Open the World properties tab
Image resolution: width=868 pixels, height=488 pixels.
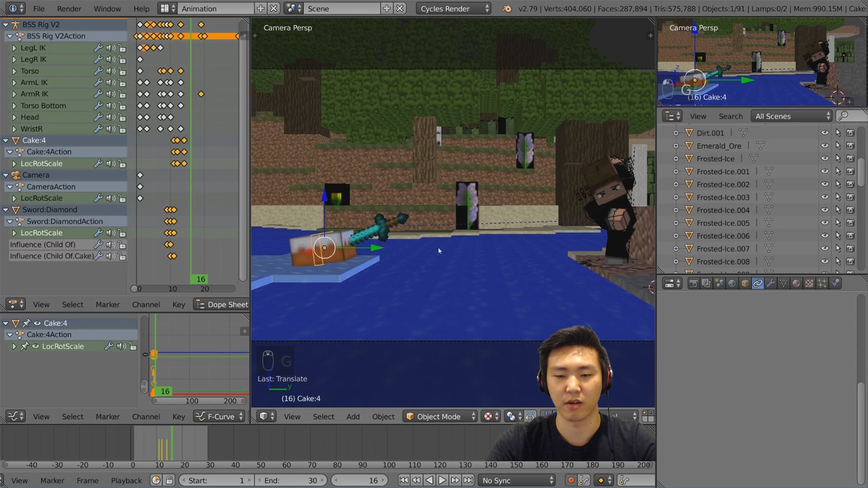click(732, 283)
